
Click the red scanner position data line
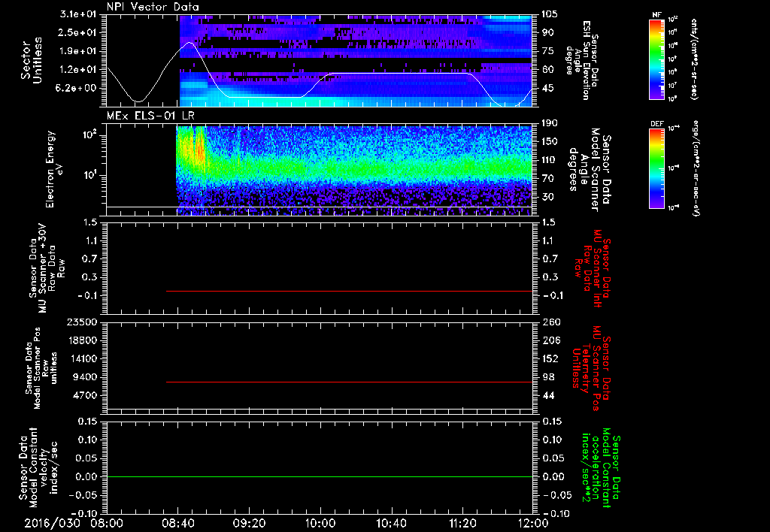349,382
